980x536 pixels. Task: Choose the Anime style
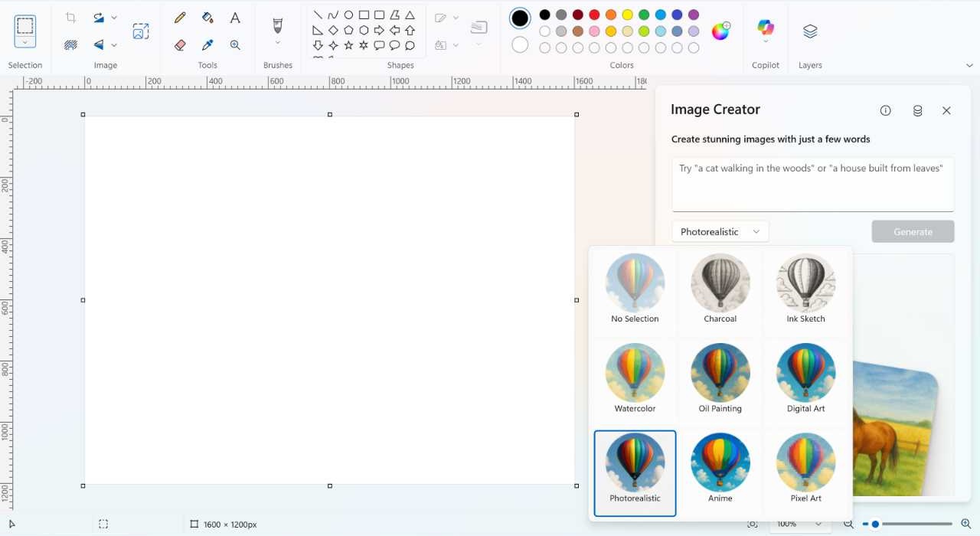(x=720, y=469)
